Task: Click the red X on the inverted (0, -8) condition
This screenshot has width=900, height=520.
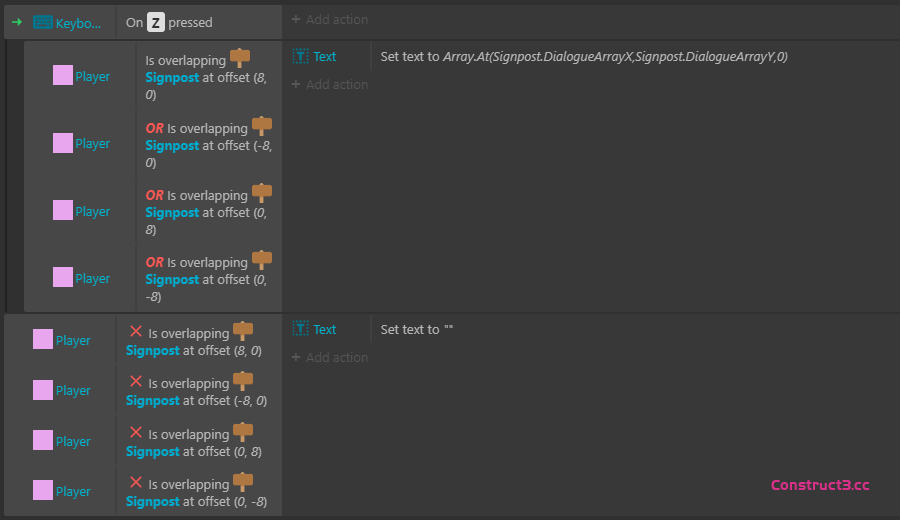Action: [x=136, y=482]
